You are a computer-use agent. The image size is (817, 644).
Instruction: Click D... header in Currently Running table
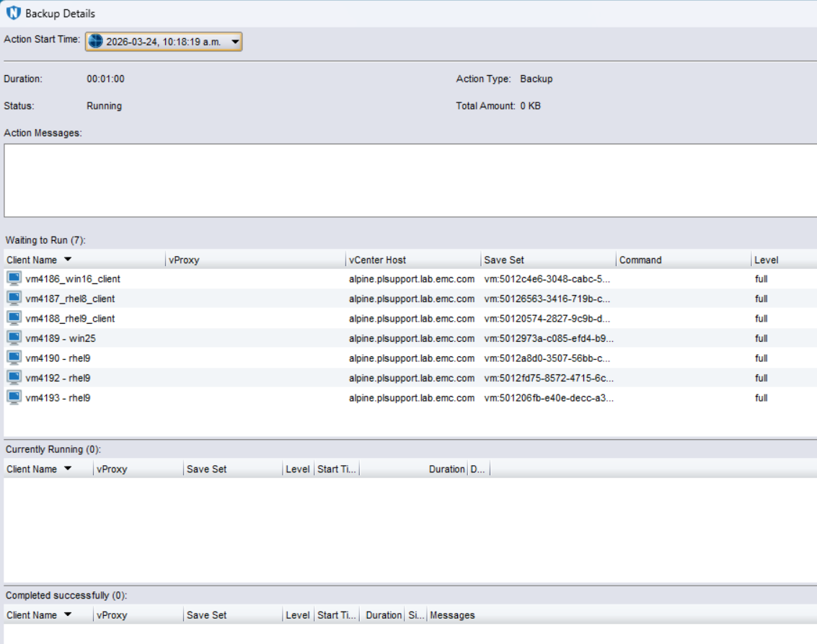(478, 469)
